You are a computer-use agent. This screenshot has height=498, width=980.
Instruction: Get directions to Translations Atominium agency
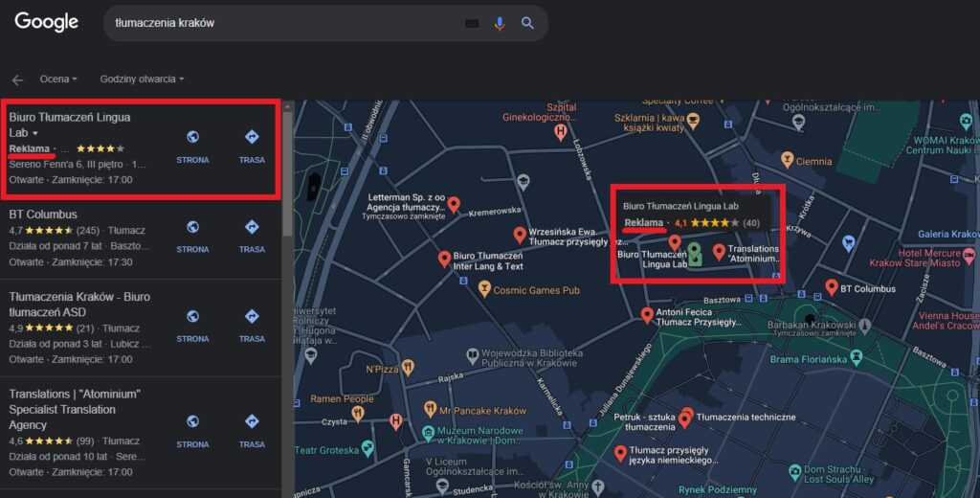click(x=252, y=430)
